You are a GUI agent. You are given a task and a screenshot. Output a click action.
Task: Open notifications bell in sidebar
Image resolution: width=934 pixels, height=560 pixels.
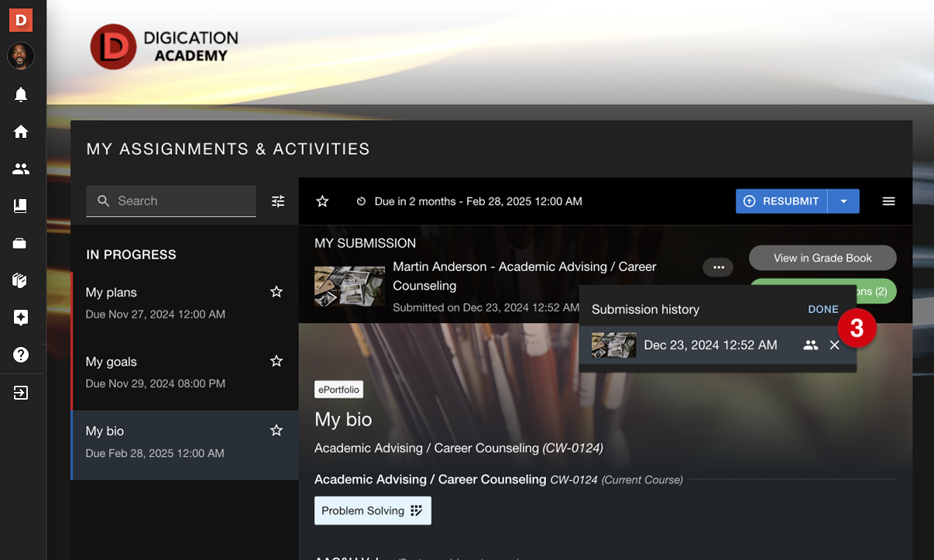tap(21, 94)
